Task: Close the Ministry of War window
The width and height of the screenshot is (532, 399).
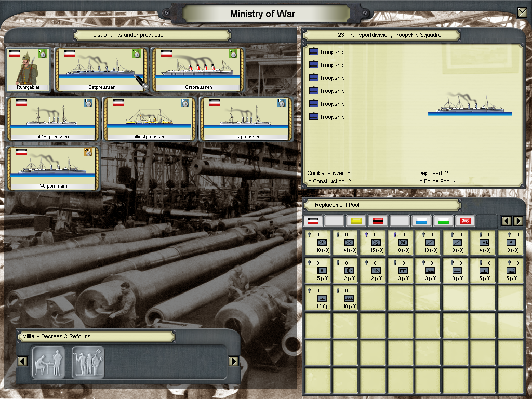Action: (x=522, y=14)
